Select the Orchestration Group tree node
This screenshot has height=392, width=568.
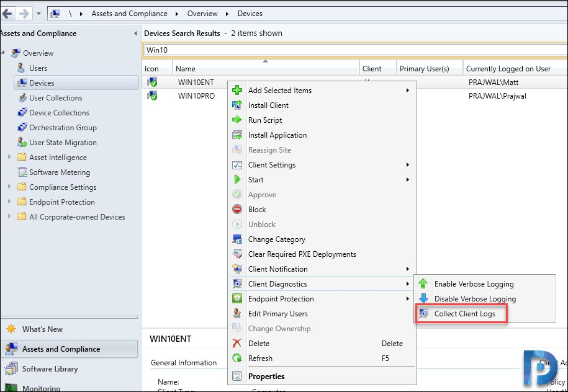[63, 127]
